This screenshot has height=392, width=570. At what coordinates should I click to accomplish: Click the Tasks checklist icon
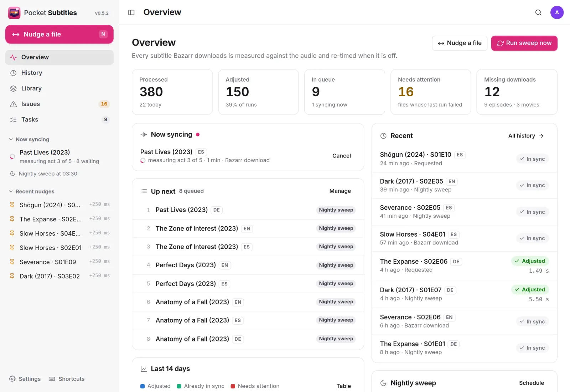[x=13, y=120]
